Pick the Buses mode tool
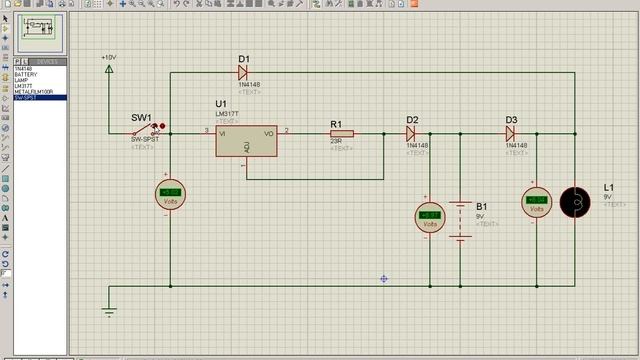This screenshot has height=360, width=640. point(5,68)
